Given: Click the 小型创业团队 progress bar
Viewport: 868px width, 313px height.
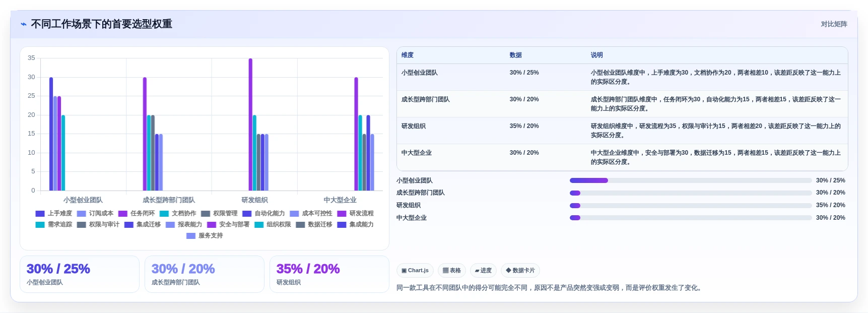Looking at the screenshot, I should [x=691, y=180].
